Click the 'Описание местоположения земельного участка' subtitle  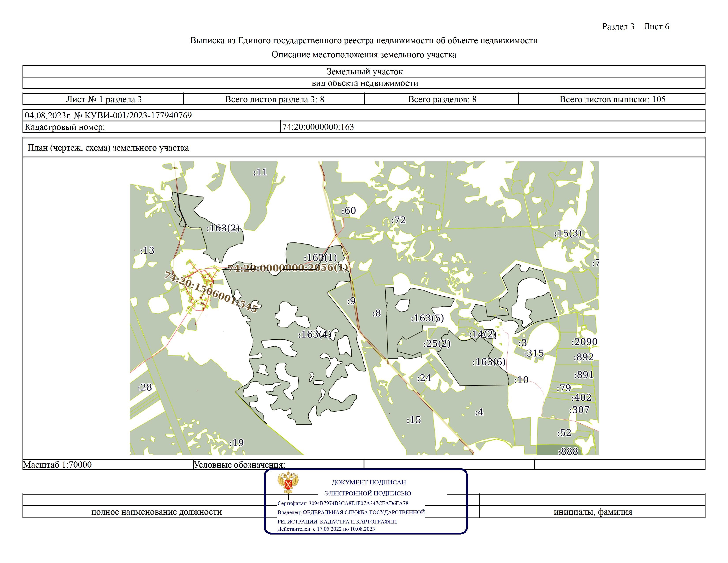click(364, 55)
